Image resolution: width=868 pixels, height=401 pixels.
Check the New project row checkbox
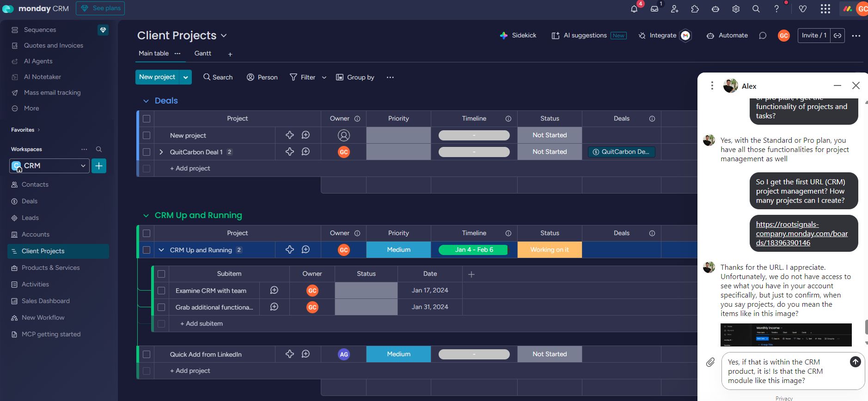pos(147,135)
